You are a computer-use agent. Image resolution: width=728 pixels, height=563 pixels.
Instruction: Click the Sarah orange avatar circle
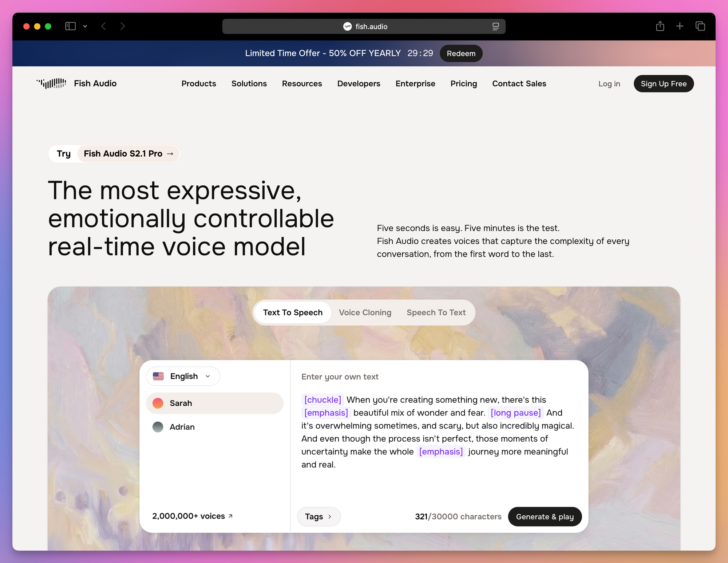click(158, 403)
